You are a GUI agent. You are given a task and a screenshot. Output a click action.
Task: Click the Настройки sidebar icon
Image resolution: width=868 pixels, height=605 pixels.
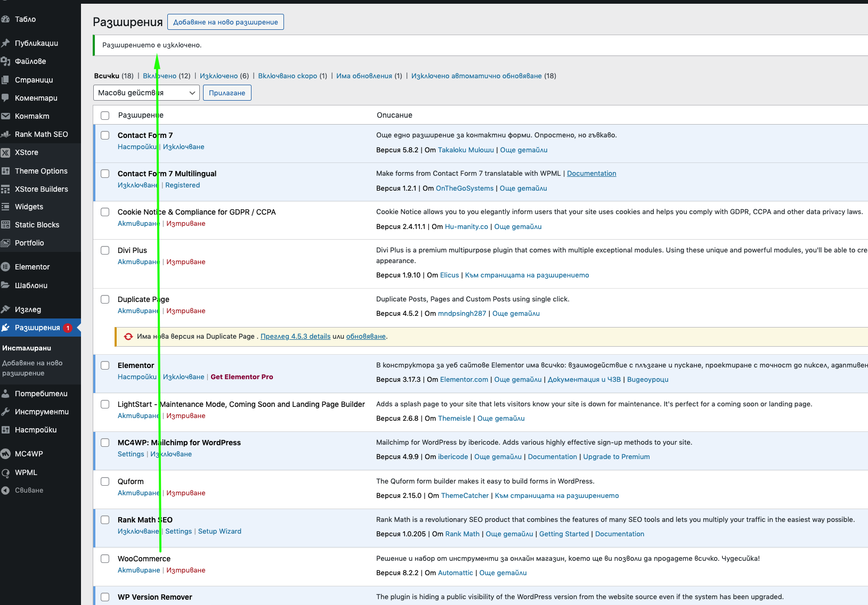coord(5,430)
